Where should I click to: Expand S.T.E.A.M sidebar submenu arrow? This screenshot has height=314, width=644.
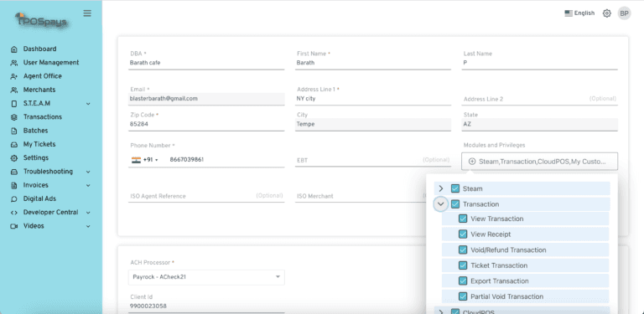(x=88, y=104)
